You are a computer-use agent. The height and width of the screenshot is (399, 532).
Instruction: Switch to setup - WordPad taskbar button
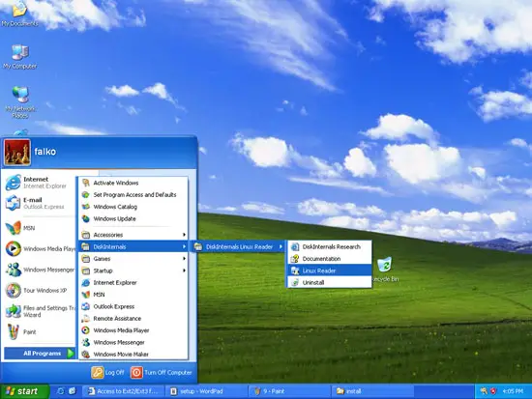pos(206,391)
